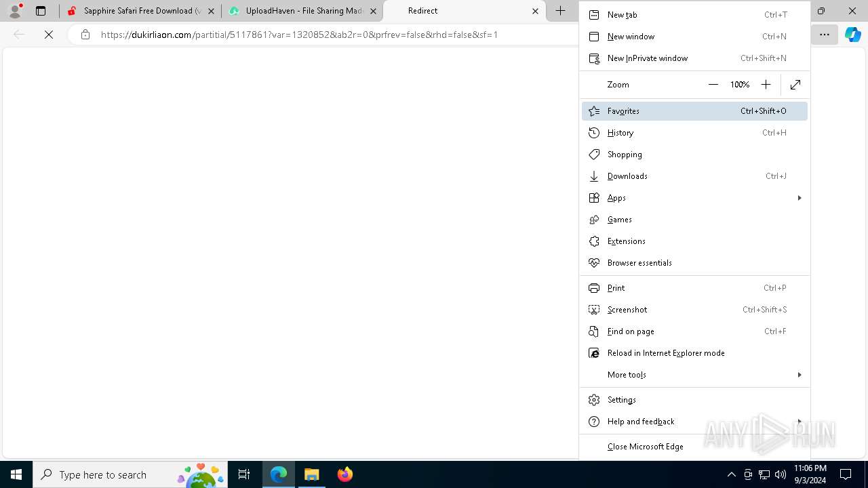868x488 pixels.
Task: Stop loading the page
Action: [49, 35]
